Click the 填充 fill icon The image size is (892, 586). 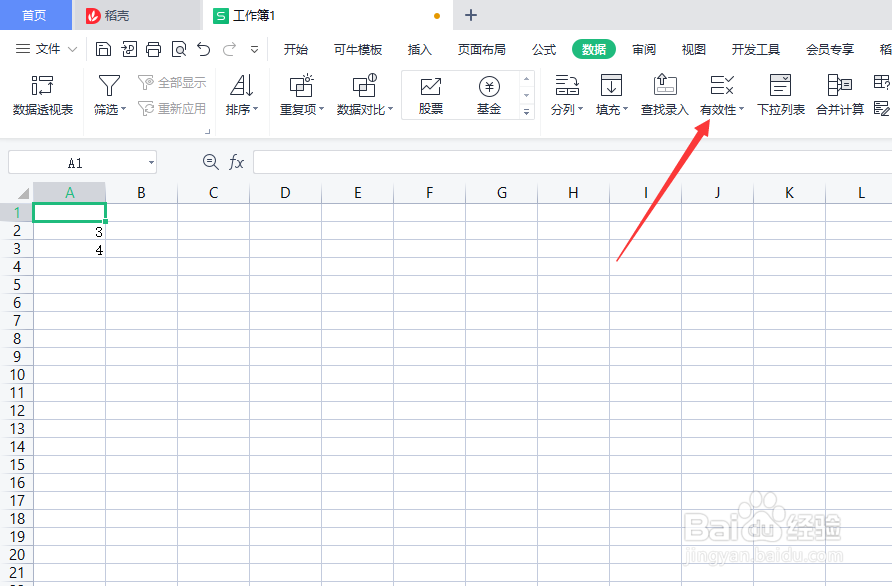pos(611,85)
